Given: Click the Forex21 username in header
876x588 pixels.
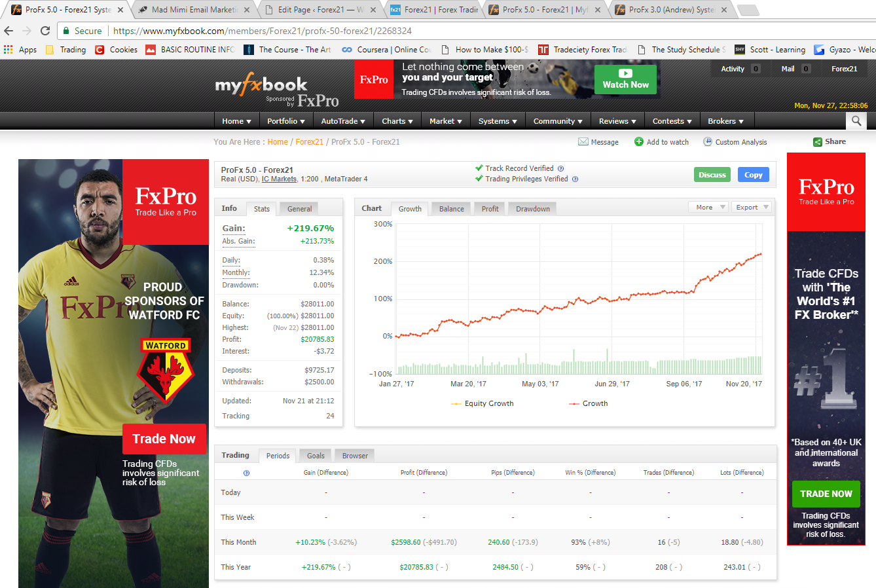Looking at the screenshot, I should click(x=844, y=69).
